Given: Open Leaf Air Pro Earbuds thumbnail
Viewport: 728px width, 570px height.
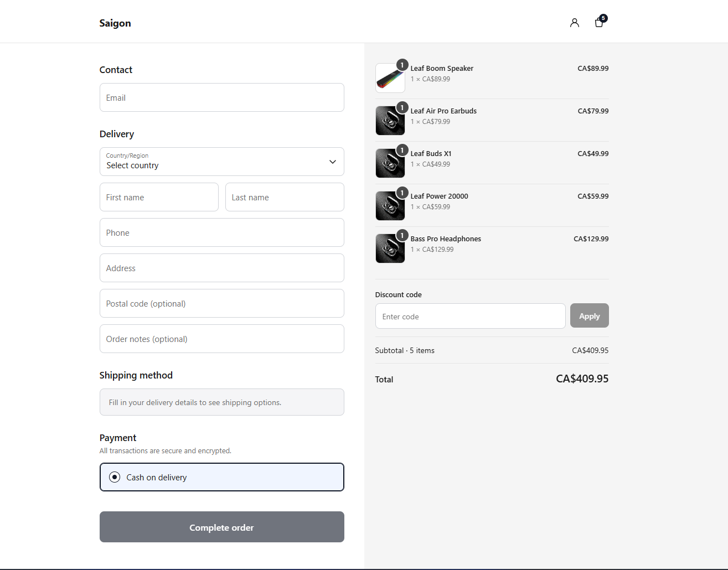Looking at the screenshot, I should 390,120.
